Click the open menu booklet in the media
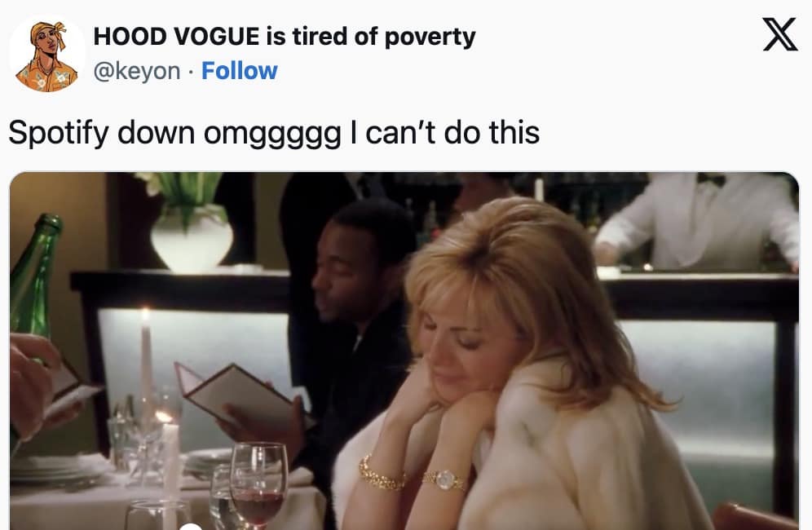Image resolution: width=812 pixels, height=530 pixels. (244, 395)
